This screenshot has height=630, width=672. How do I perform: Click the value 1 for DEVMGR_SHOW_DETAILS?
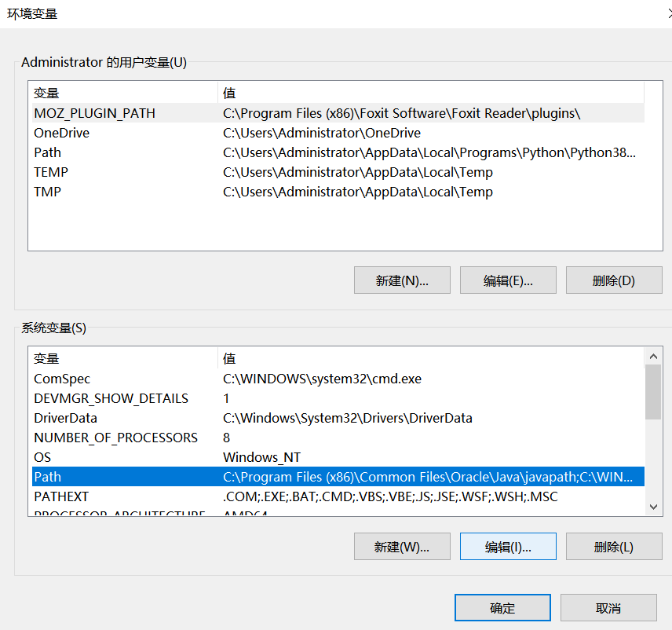[226, 398]
